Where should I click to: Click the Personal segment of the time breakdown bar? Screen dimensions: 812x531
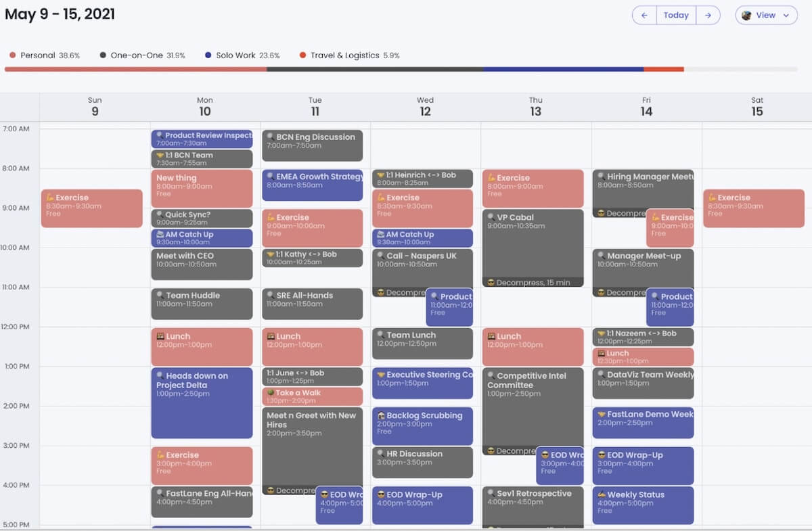tap(135, 69)
